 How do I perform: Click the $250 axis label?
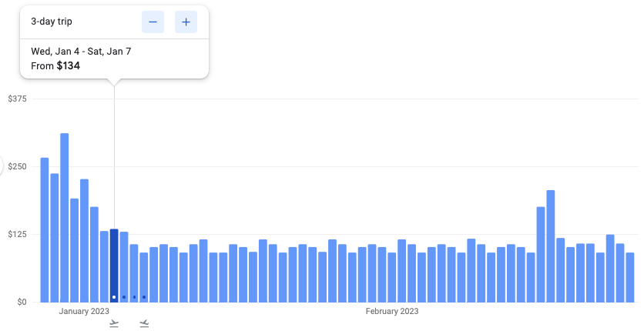[x=17, y=166]
